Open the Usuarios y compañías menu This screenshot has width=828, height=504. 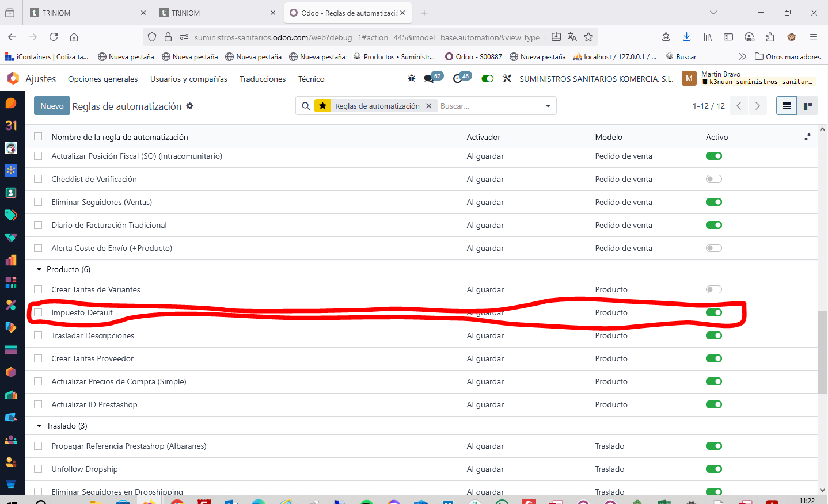188,79
